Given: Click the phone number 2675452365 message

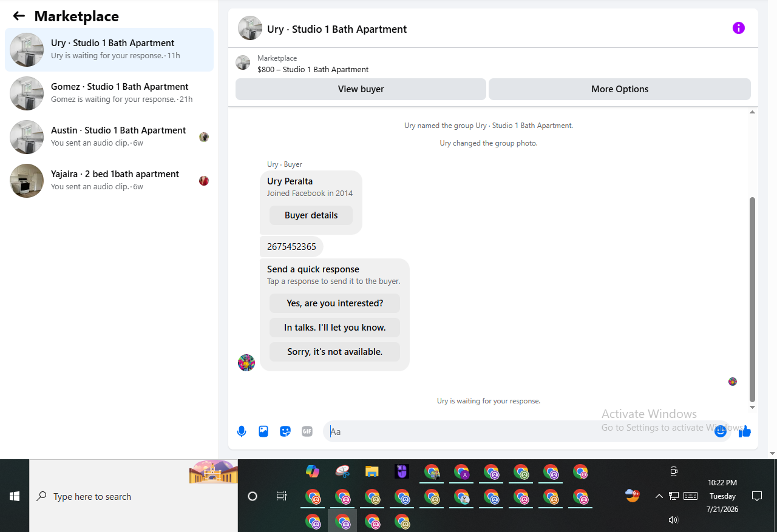Looking at the screenshot, I should [x=291, y=247].
